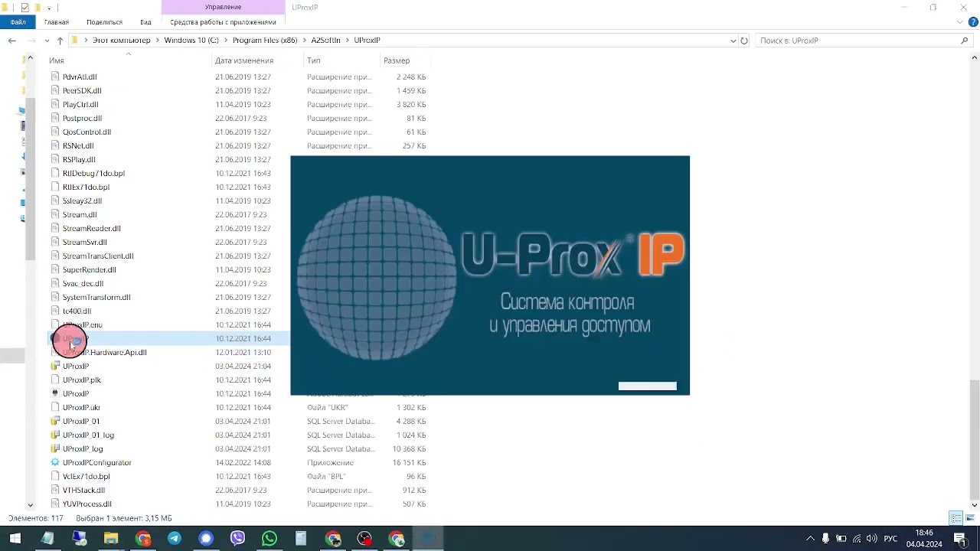Viewport: 980px width, 551px height.
Task: Click into the Поиск в: UProxIP search field
Action: click(857, 41)
